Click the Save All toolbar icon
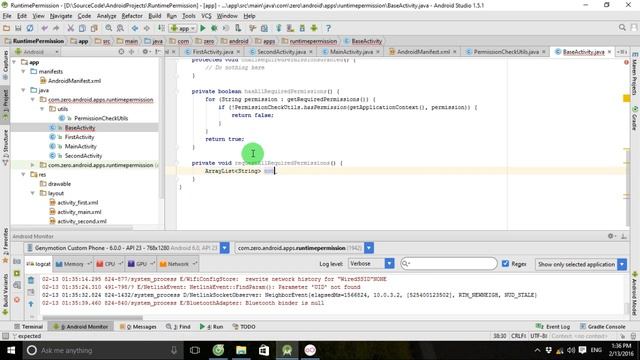 point(18,28)
